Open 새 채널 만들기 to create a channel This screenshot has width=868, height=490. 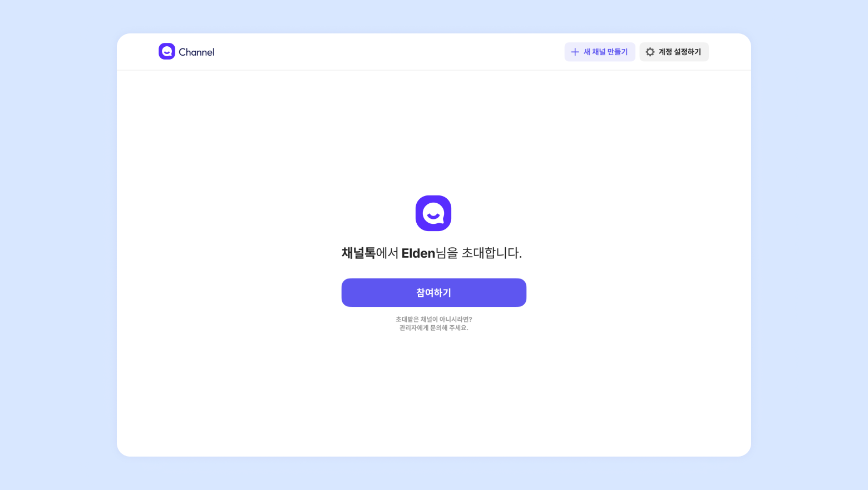pos(600,52)
